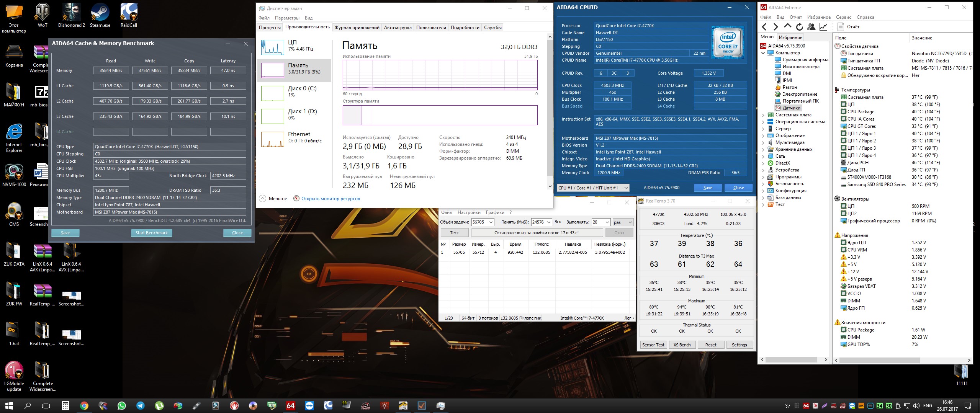The height and width of the screenshot is (413, 980).
Task: Switch to the Процессы tab in Task Manager
Action: [x=270, y=28]
